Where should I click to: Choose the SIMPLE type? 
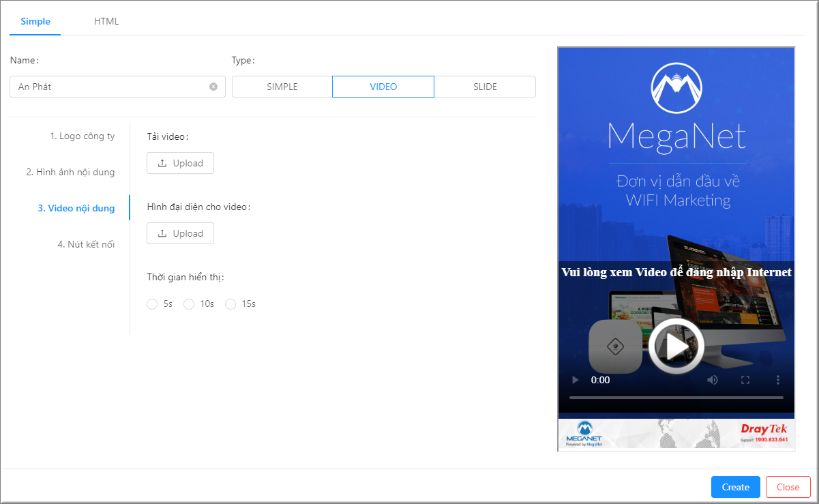point(282,87)
